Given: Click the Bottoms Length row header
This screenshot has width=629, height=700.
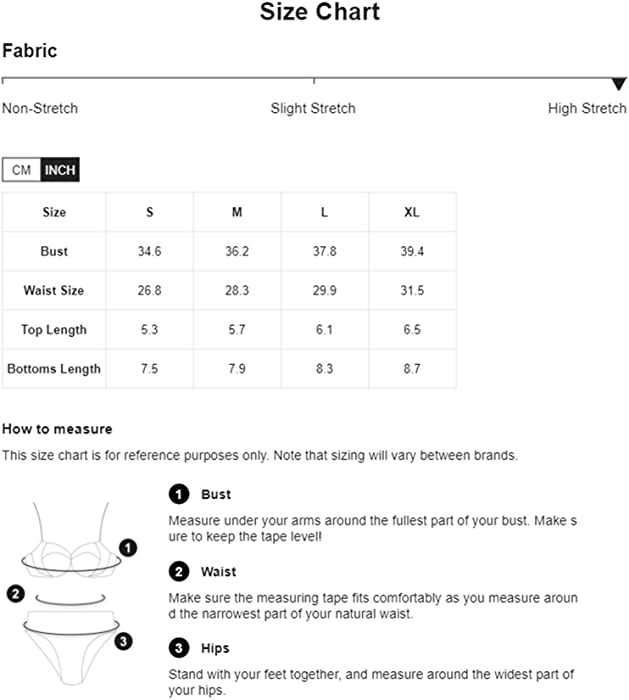Looking at the screenshot, I should 54,369.
